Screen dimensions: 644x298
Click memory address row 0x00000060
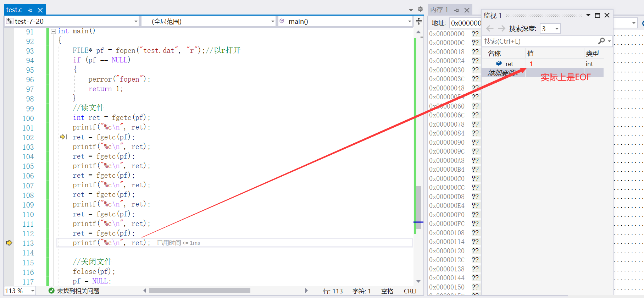(x=447, y=106)
